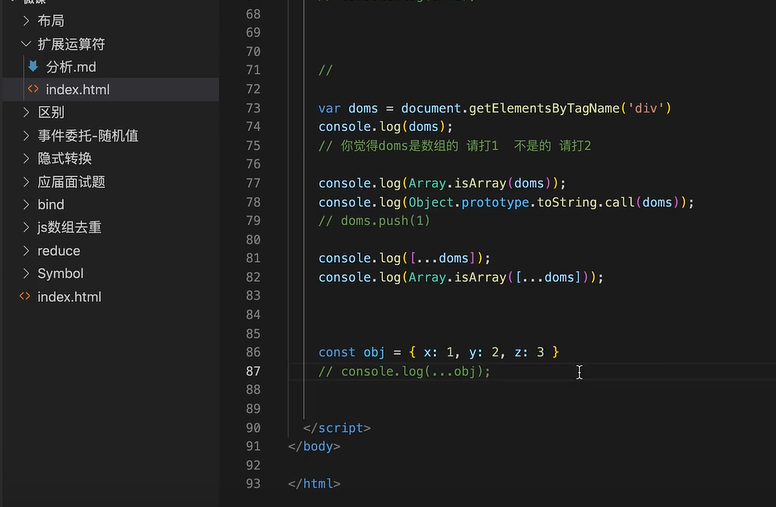
Task: Select the 布局 folder name
Action: pyautogui.click(x=51, y=21)
